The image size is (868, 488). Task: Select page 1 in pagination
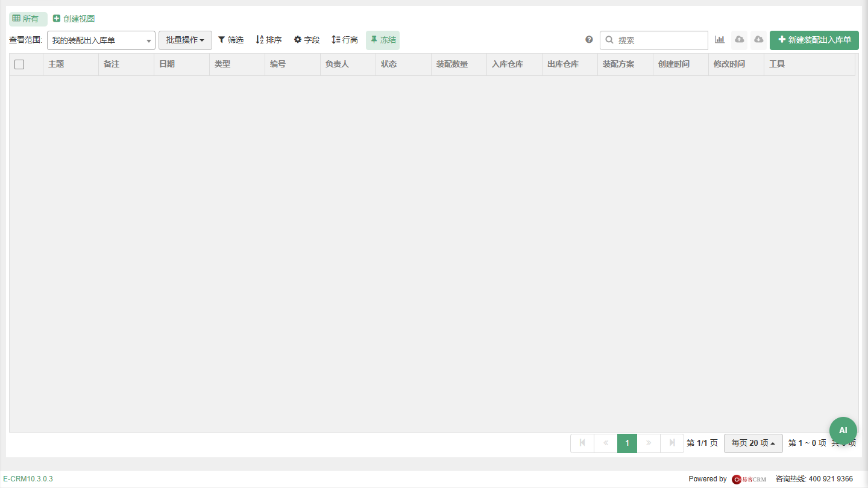[627, 443]
